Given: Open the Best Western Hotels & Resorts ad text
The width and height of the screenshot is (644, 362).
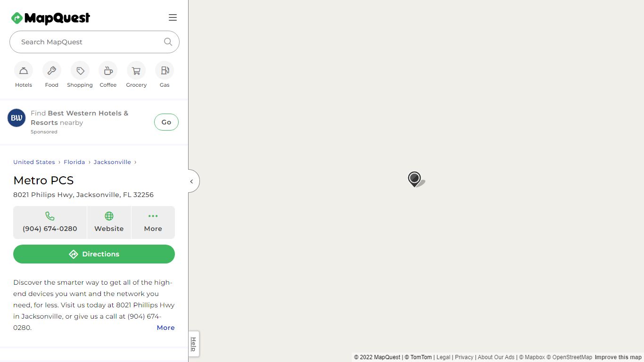Looking at the screenshot, I should coord(79,118).
